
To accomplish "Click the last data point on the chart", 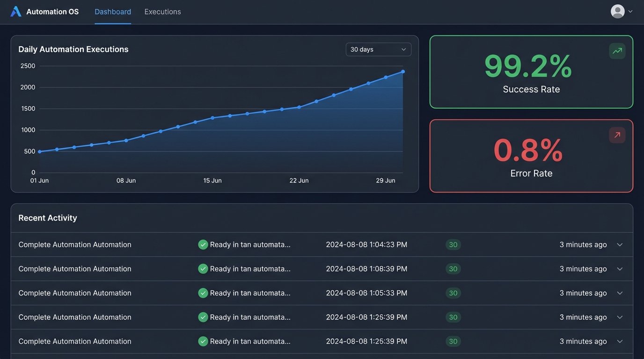I will pyautogui.click(x=403, y=72).
